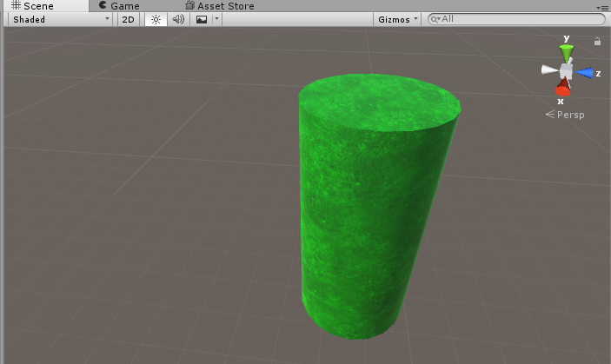Open the Asset Store tab

click(x=220, y=6)
